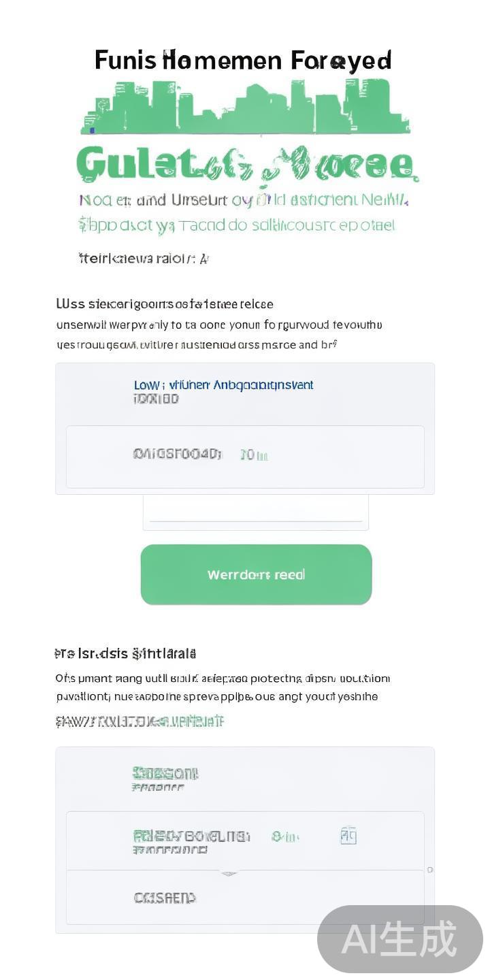Select the middle row of the lower card
Image resolution: width=490 pixels, height=980 pixels.
245,840
